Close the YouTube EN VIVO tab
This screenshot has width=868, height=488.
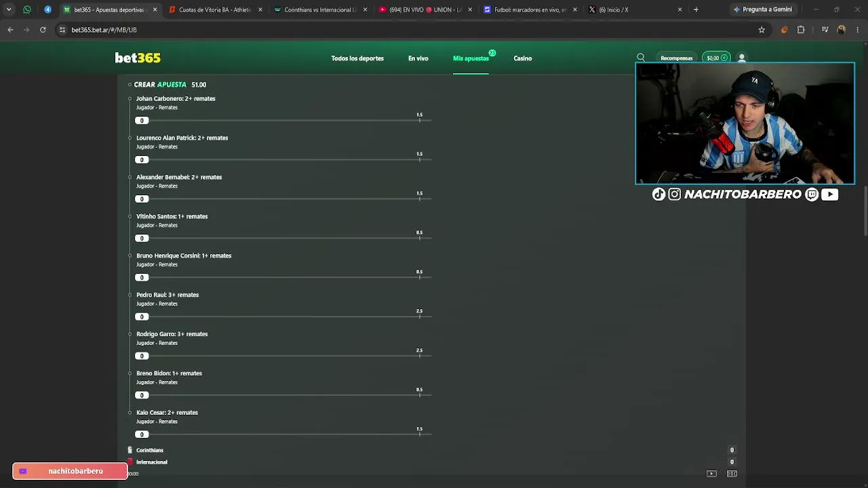[470, 9]
